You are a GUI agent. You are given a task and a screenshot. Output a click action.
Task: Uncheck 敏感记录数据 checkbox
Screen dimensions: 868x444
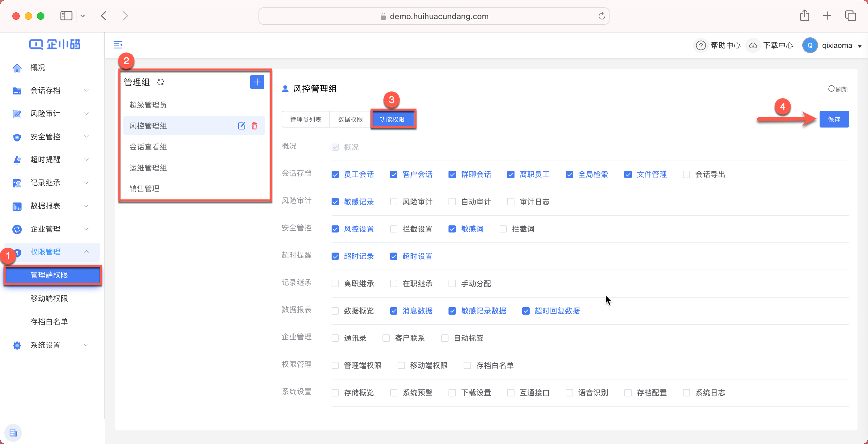pos(452,311)
